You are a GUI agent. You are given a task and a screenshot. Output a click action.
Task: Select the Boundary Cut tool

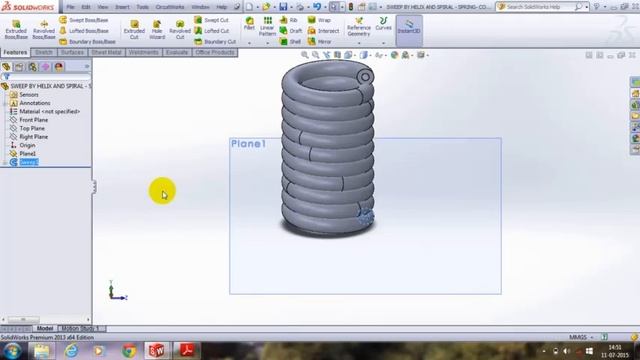215,41
